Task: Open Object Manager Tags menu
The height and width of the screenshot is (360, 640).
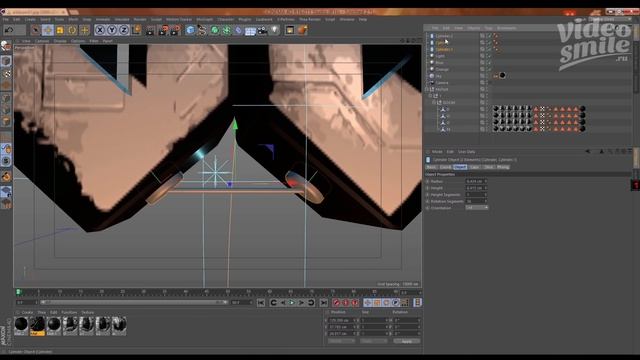Action: [x=488, y=28]
